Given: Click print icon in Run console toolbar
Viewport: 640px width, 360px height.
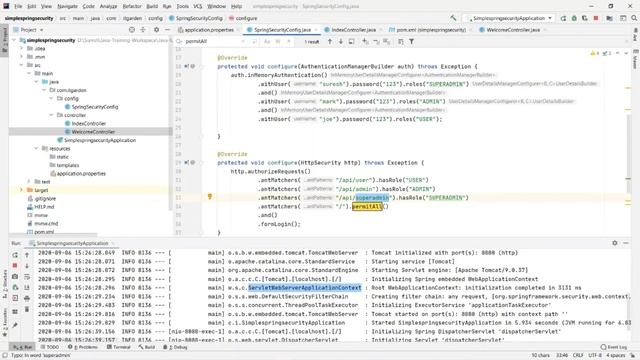Looking at the screenshot, I should [x=27, y=298].
